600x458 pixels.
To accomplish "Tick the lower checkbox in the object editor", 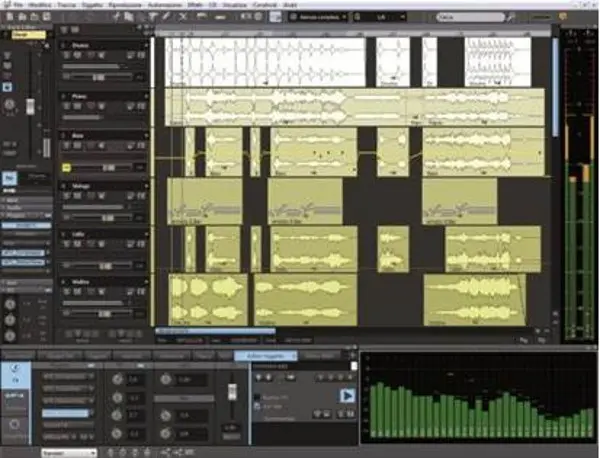I will point(257,407).
